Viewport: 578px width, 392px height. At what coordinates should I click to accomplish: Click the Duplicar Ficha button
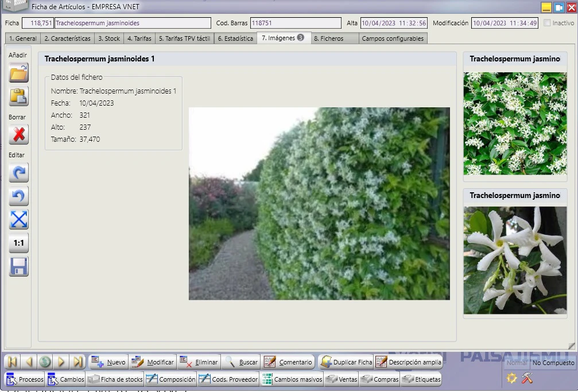(346, 362)
